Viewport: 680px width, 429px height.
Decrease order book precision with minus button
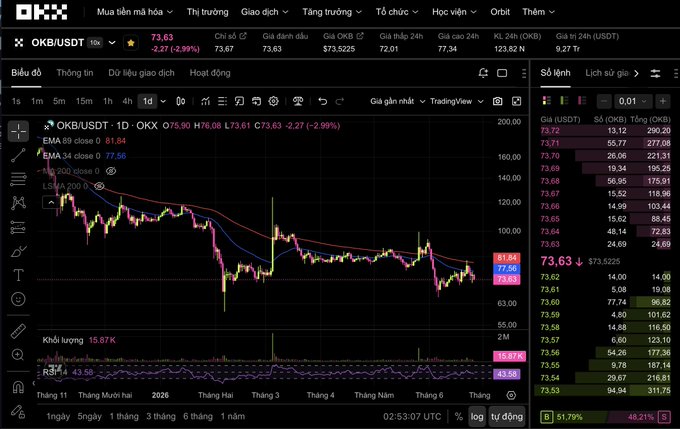pyautogui.click(x=604, y=101)
